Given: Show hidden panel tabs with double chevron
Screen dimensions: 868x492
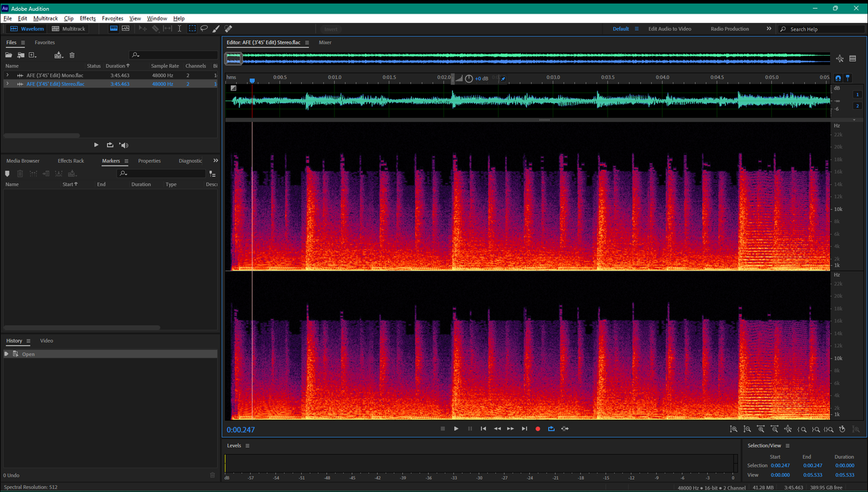Looking at the screenshot, I should coord(216,161).
